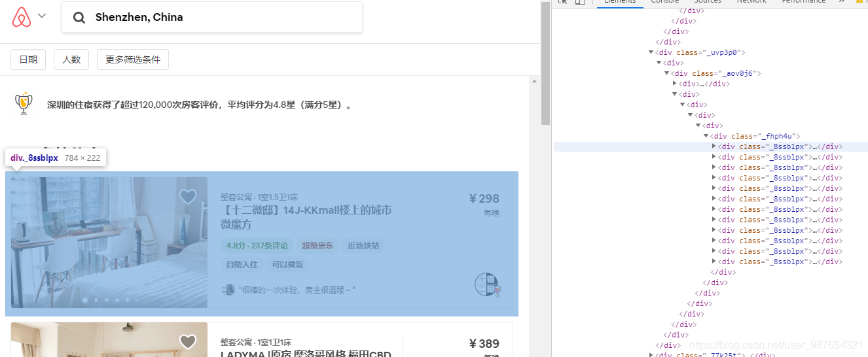Switch to the DevTools Network tab
The height and width of the screenshot is (357, 868).
click(x=751, y=2)
